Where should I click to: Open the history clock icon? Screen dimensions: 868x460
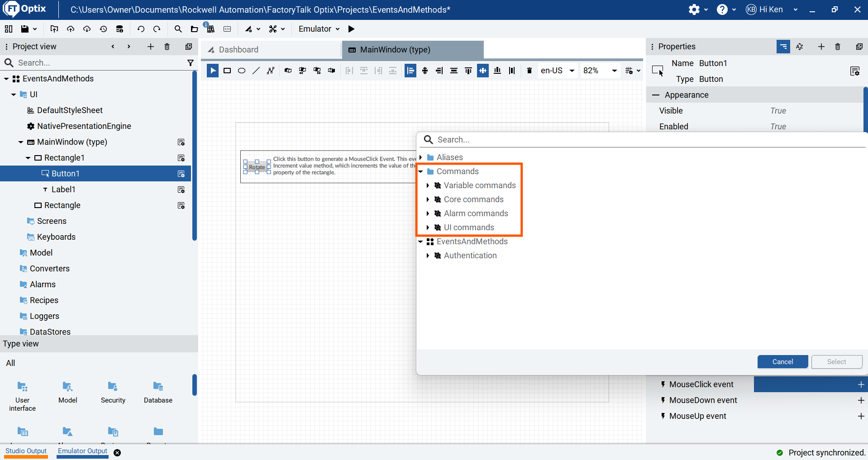tap(103, 29)
